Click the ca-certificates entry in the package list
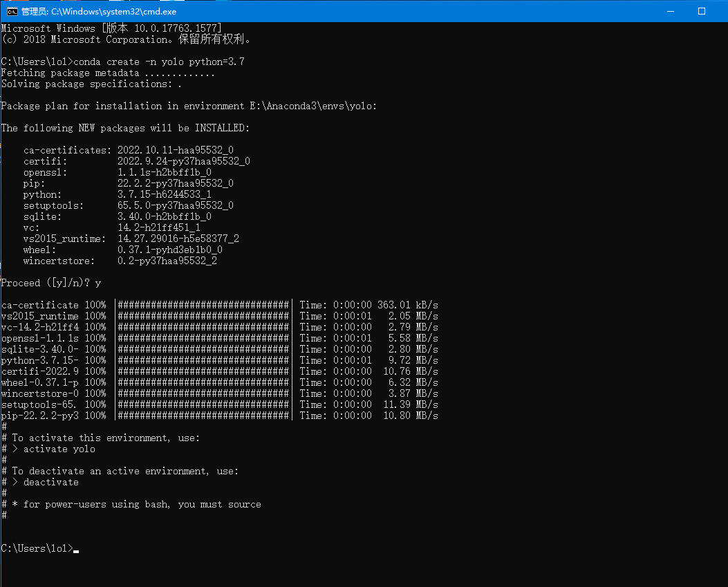The width and height of the screenshot is (728, 587). 67,150
